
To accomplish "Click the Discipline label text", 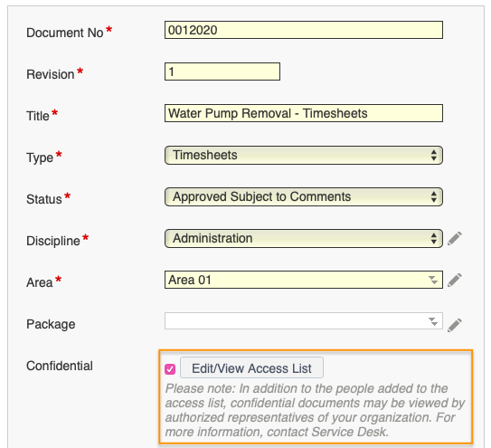I will [53, 241].
